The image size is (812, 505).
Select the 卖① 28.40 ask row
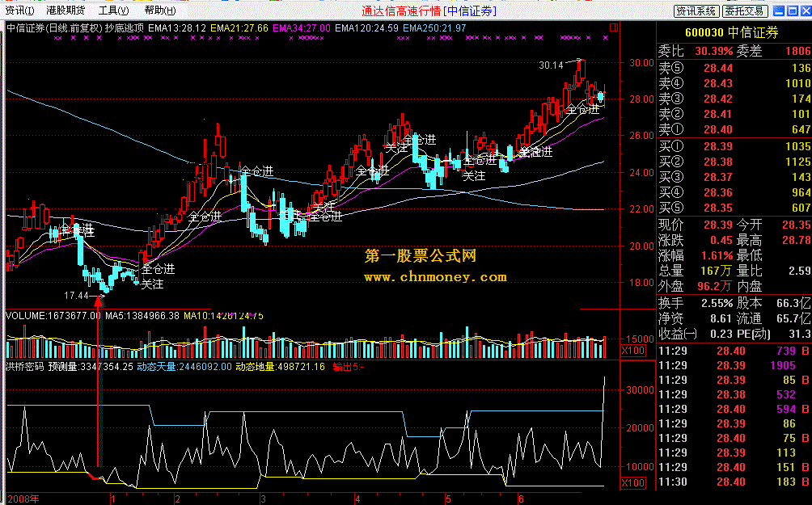click(x=734, y=129)
